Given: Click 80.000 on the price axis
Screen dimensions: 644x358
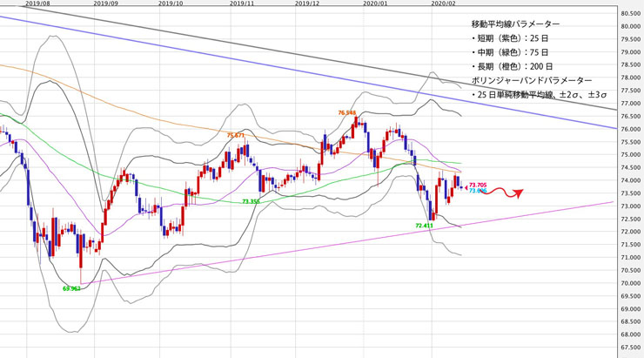Looking at the screenshot, I should pyautogui.click(x=631, y=26).
